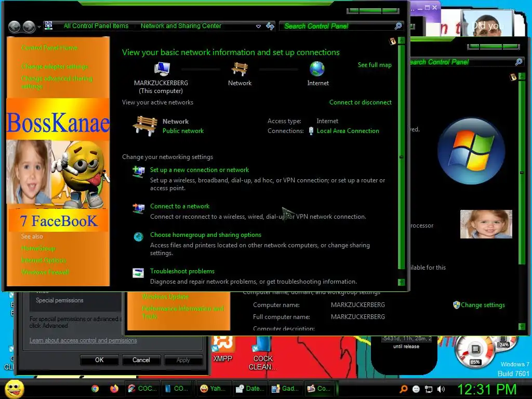Click the search magnifier in System window

click(518, 62)
